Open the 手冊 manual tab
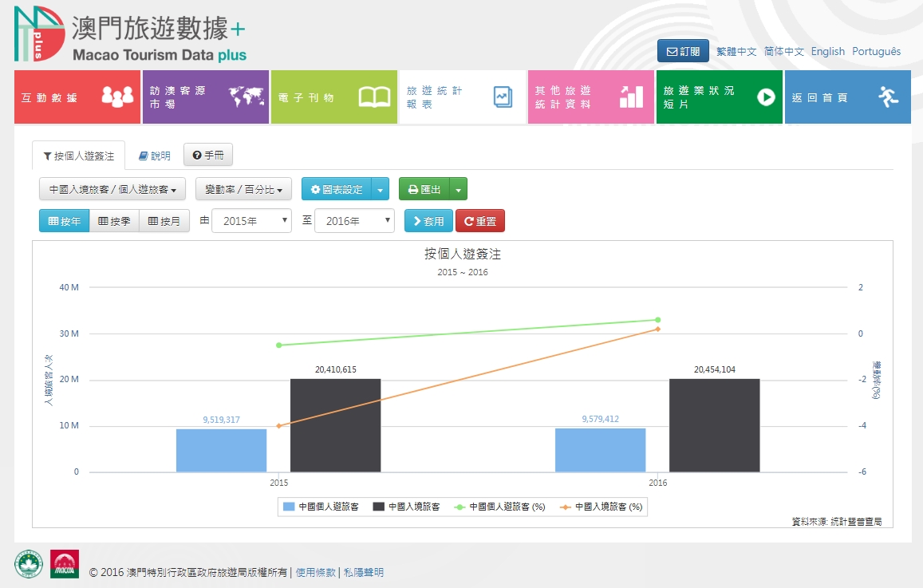Image resolution: width=923 pixels, height=588 pixels. (x=208, y=155)
